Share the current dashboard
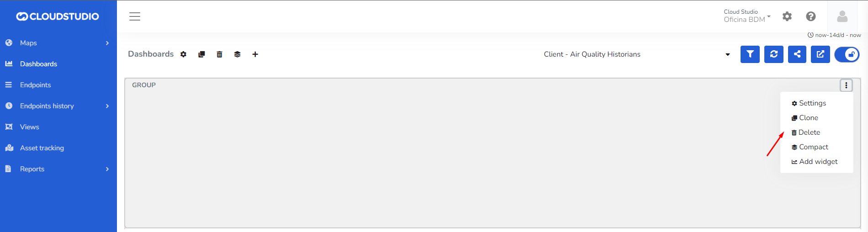The width and height of the screenshot is (868, 232). click(x=797, y=54)
